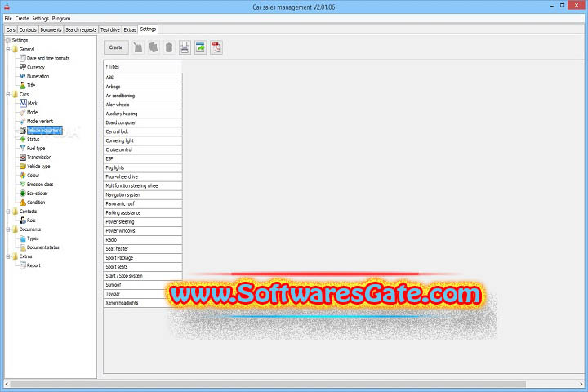Sort by the Titles column header
Image resolution: width=588 pixels, height=392 pixels.
(x=143, y=67)
